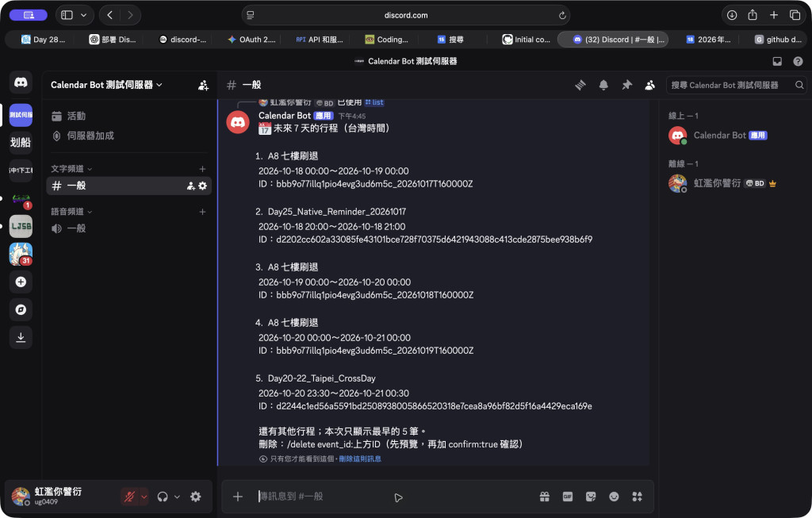Edit channel gear on 一般 text channel
This screenshot has height=518, width=812.
coord(202,186)
